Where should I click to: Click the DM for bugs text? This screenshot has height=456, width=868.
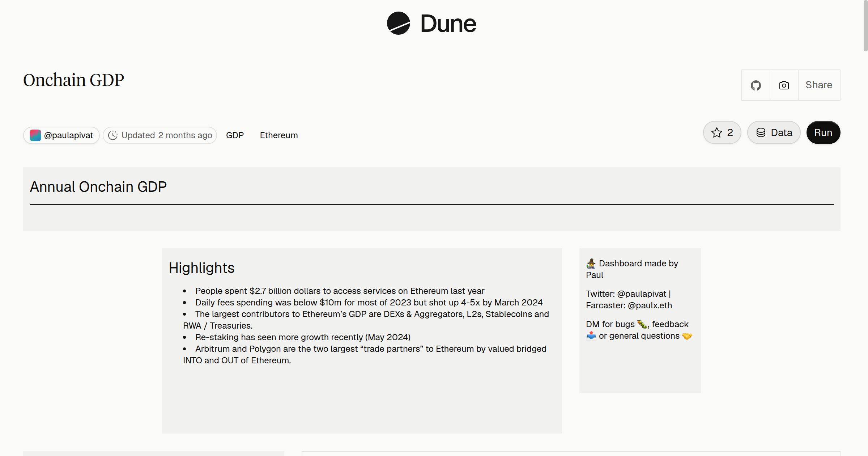610,324
